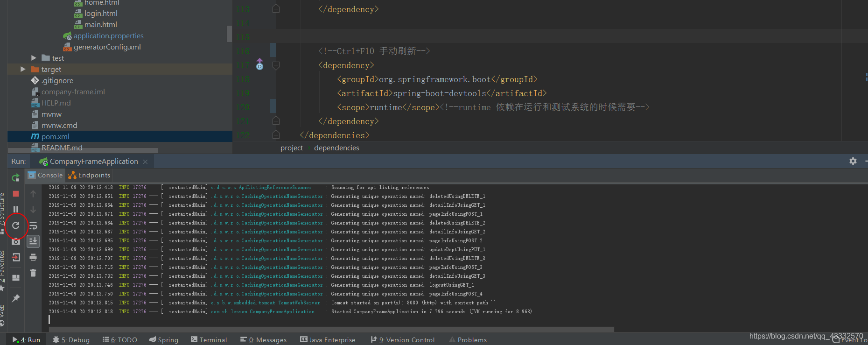The width and height of the screenshot is (868, 345).
Task: Open the 0: Messages tool window
Action: 264,340
